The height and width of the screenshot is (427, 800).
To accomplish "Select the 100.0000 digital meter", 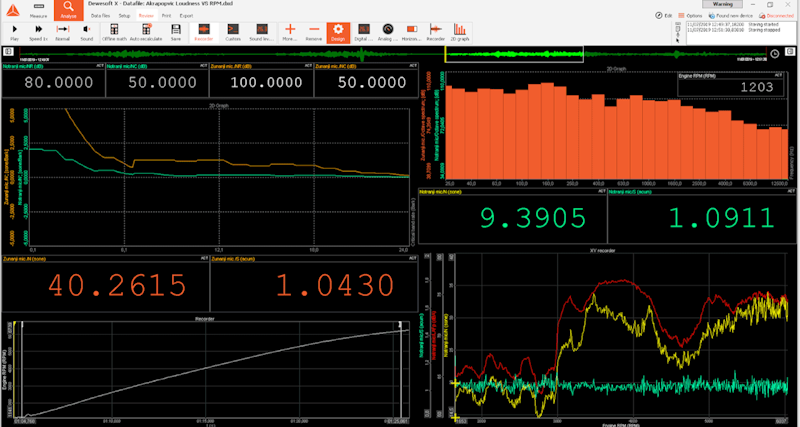I will click(262, 80).
